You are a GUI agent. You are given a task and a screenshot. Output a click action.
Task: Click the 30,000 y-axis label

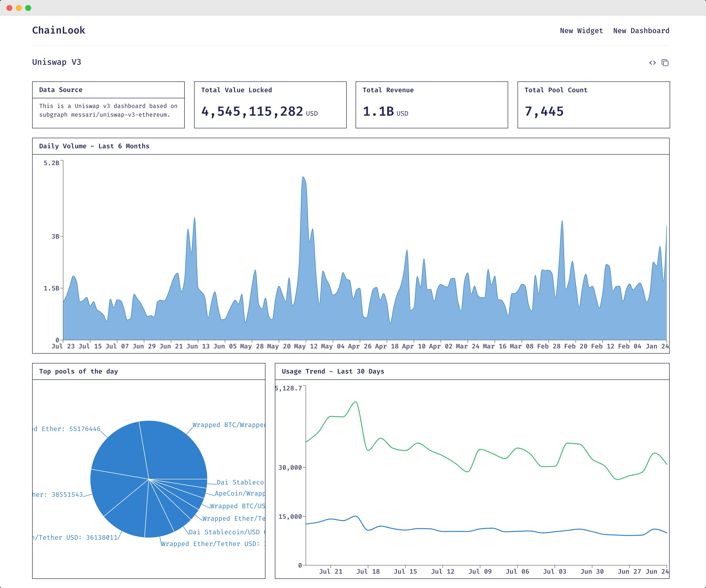click(x=290, y=467)
